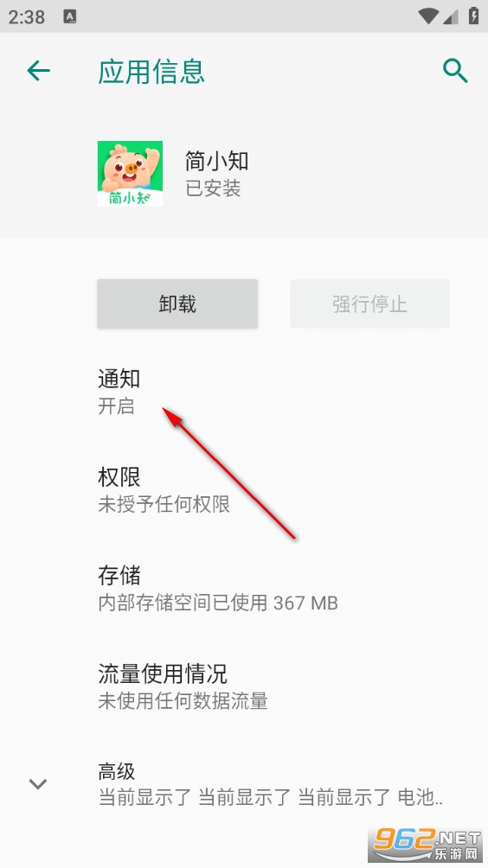Tap the battery charging status icon
The width and height of the screenshot is (488, 868).
point(473,16)
